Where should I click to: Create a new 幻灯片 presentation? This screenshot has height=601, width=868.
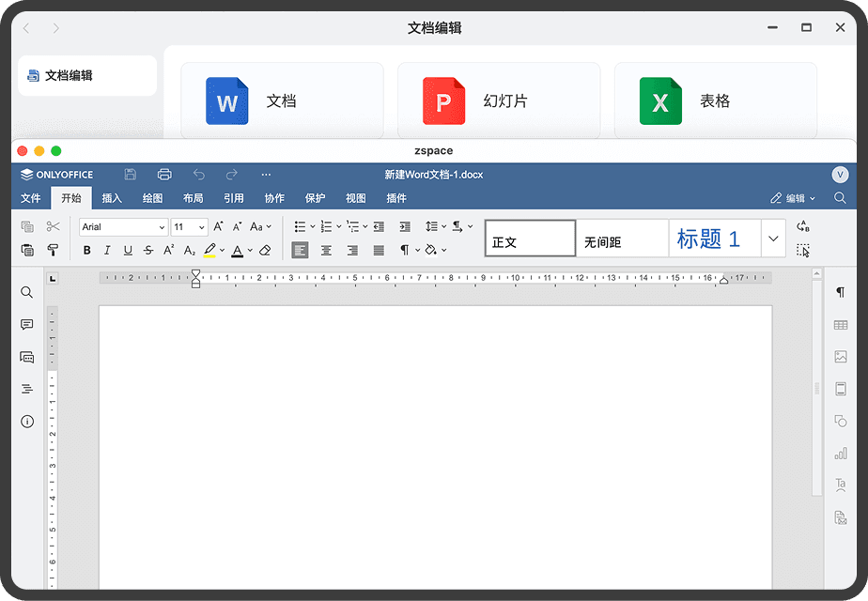tap(498, 101)
